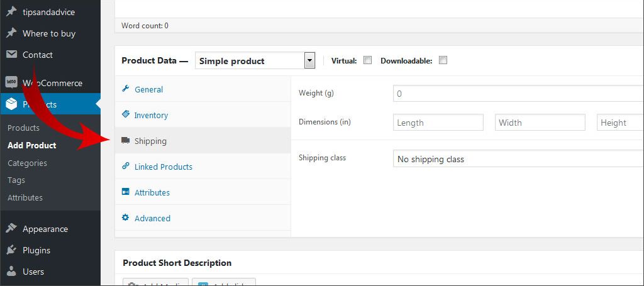This screenshot has height=286, width=644.
Task: Tick the Downloadable checkbox
Action: tap(443, 60)
